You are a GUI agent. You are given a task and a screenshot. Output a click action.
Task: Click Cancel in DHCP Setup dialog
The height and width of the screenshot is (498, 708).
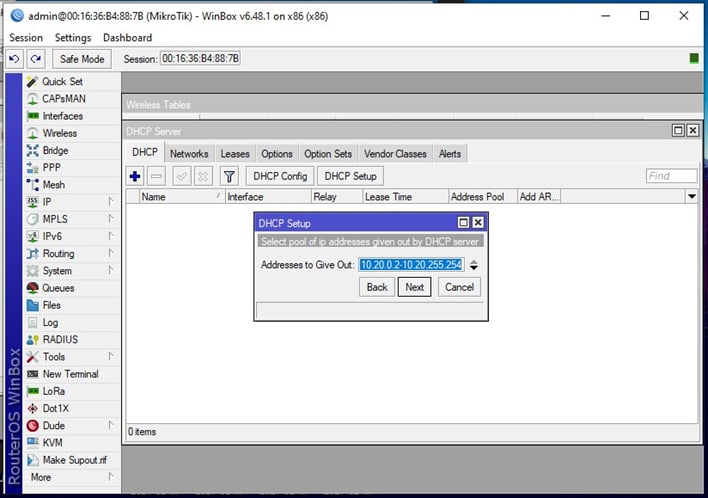point(459,287)
